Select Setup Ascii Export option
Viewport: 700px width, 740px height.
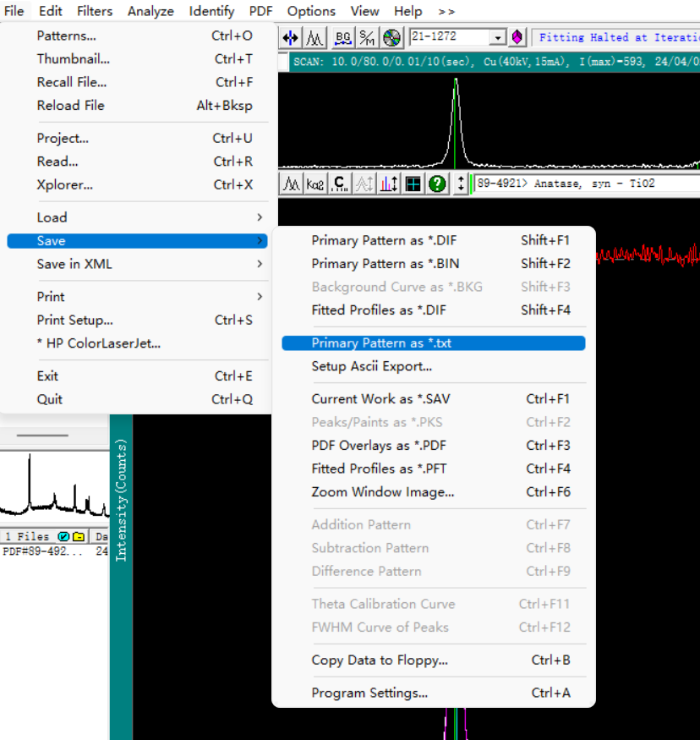coord(371,366)
